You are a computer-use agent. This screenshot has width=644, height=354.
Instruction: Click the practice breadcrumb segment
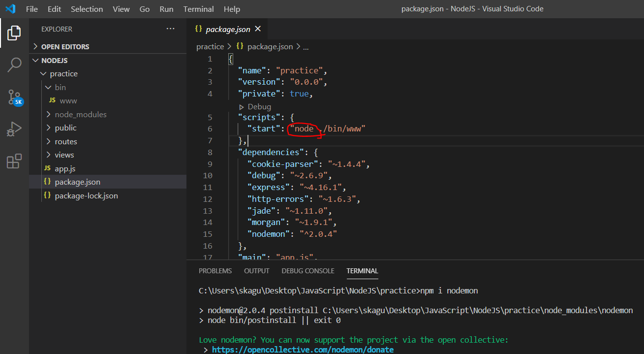[210, 46]
